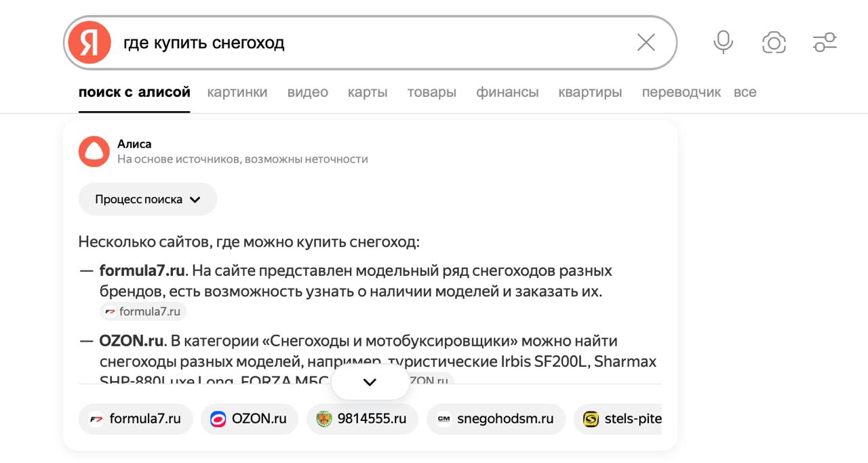868x463 pixels.
Task: Expand the truncated Alisa answer with the chevron
Action: click(x=370, y=382)
